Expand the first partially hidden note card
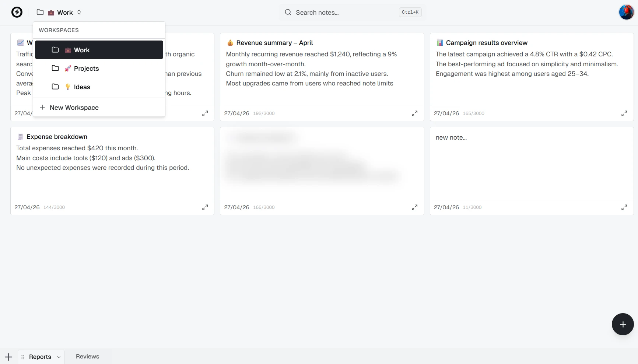This screenshot has width=638, height=364. point(205,113)
